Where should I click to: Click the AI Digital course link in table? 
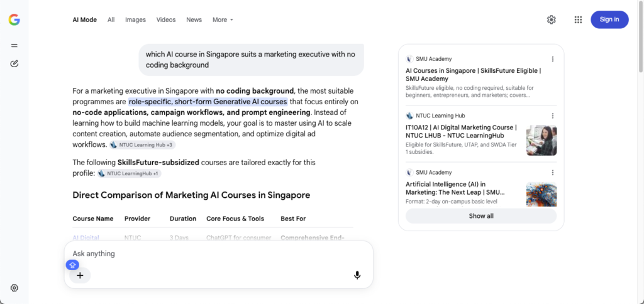[x=86, y=237]
